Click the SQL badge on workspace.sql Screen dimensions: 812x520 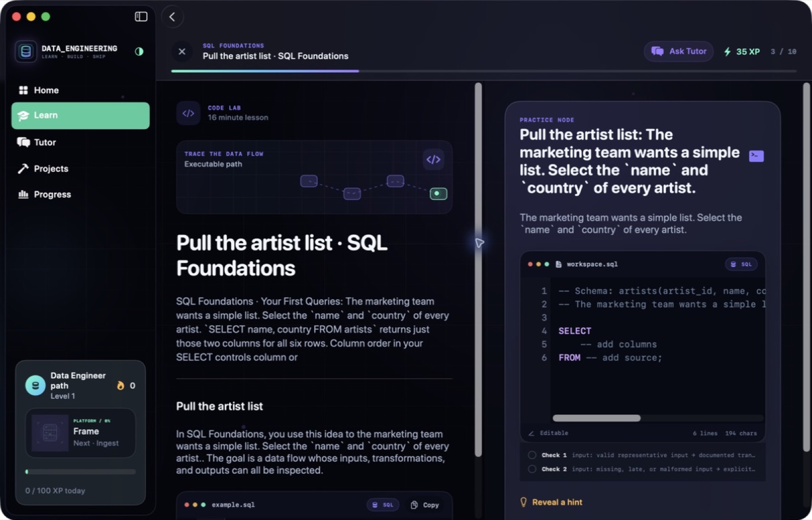coord(741,264)
